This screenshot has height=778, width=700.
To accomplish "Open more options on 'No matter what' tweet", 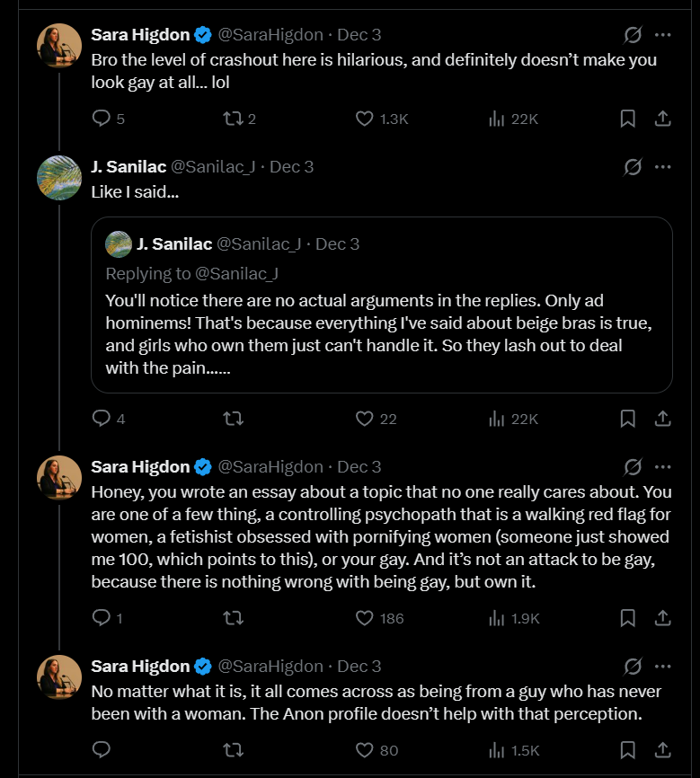I will pyautogui.click(x=663, y=666).
